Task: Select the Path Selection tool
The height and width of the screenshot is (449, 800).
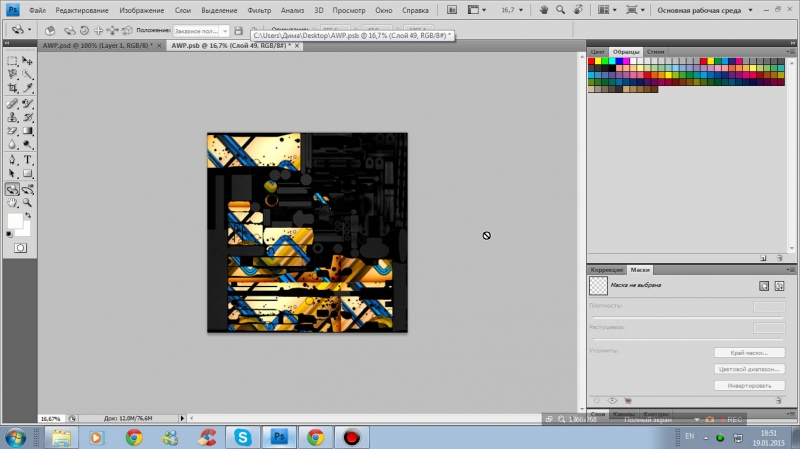Action: pyautogui.click(x=12, y=174)
